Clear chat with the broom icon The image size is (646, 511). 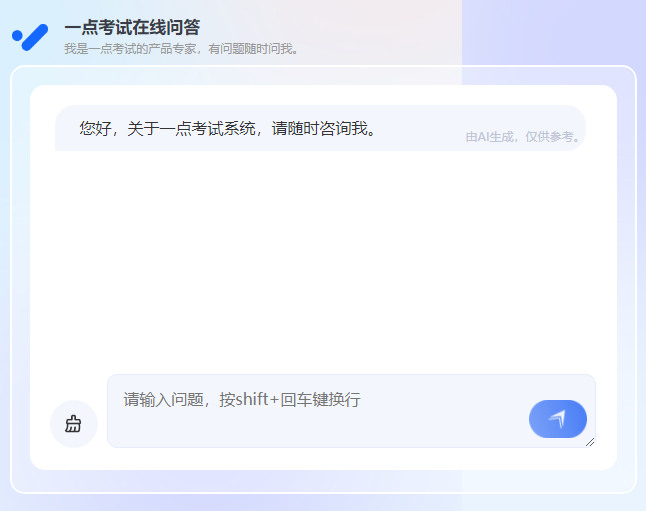73,424
